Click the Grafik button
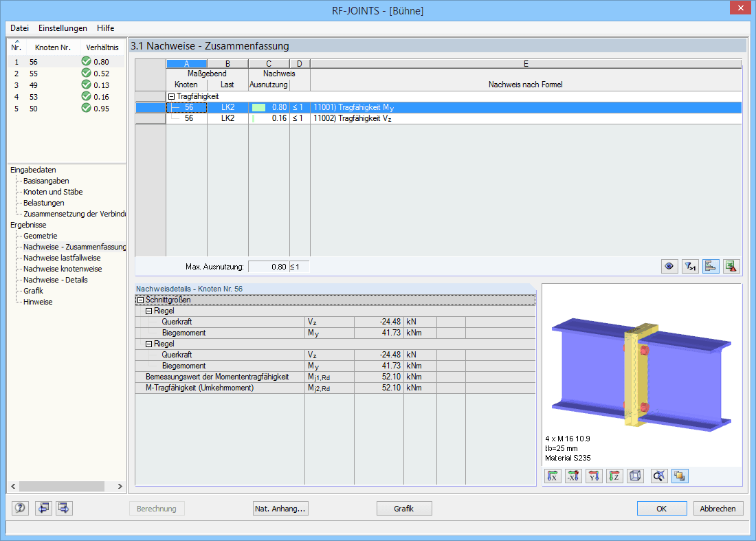Screen dimensions: 756x541 pyautogui.click(x=404, y=508)
